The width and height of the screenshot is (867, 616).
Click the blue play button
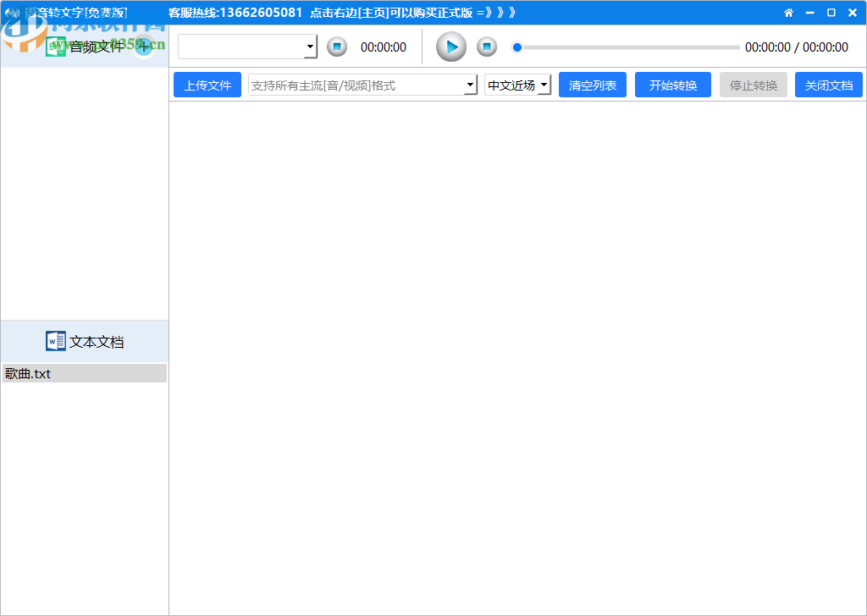(451, 47)
